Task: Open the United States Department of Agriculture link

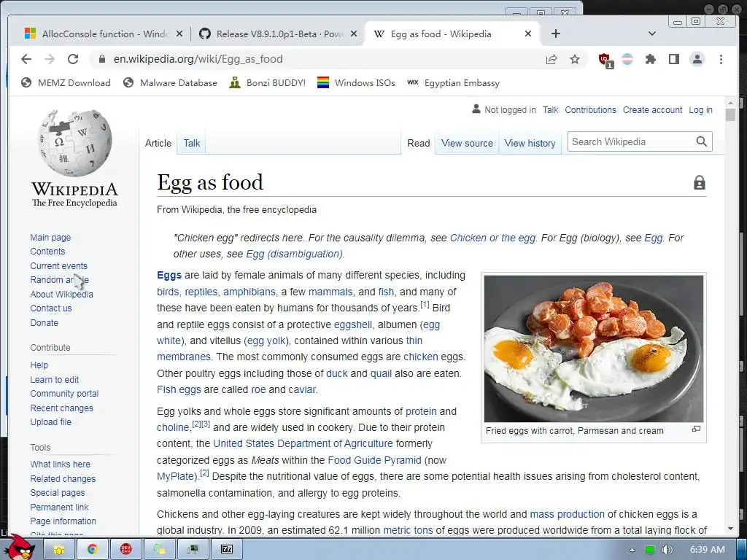Action: pyautogui.click(x=303, y=444)
